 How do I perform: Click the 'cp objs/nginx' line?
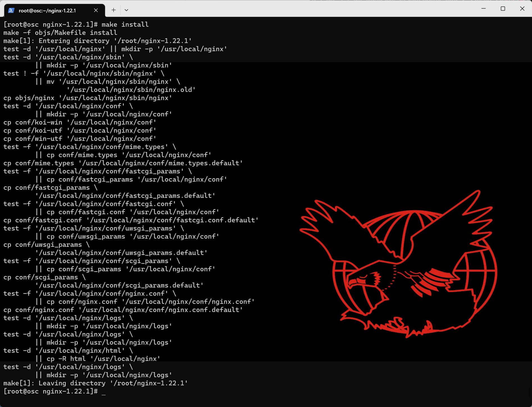[88, 98]
